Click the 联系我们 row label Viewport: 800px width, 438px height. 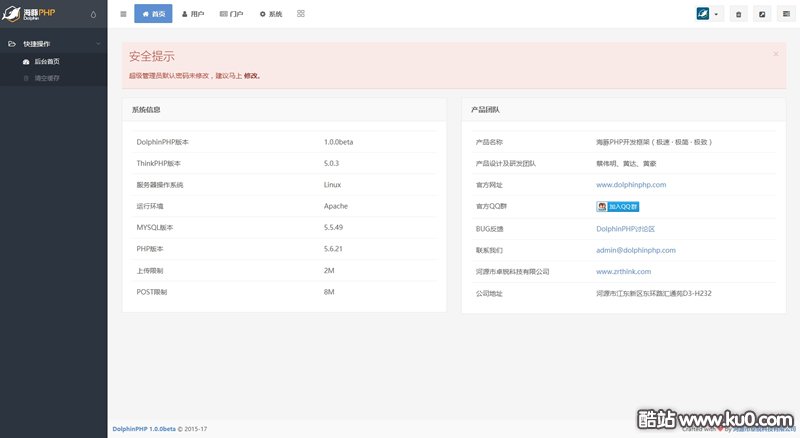tap(489, 250)
